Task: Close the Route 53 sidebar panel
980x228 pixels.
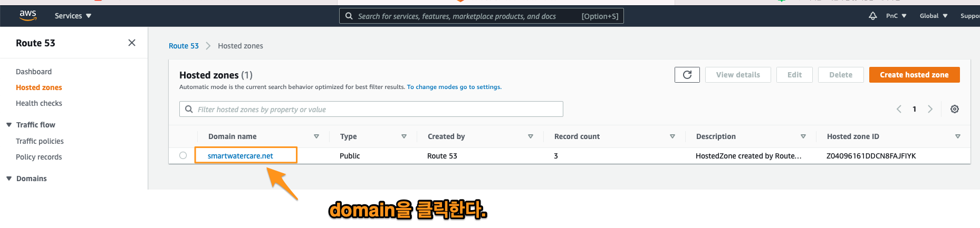Action: click(x=132, y=43)
